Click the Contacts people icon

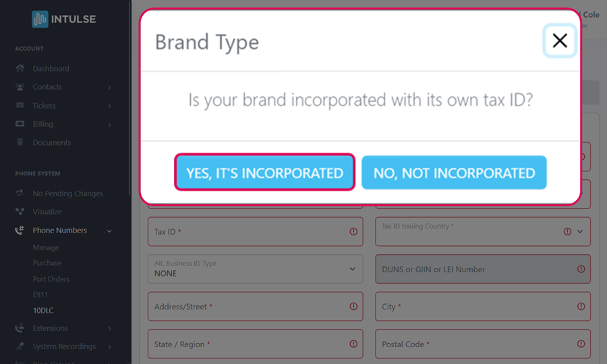[20, 87]
